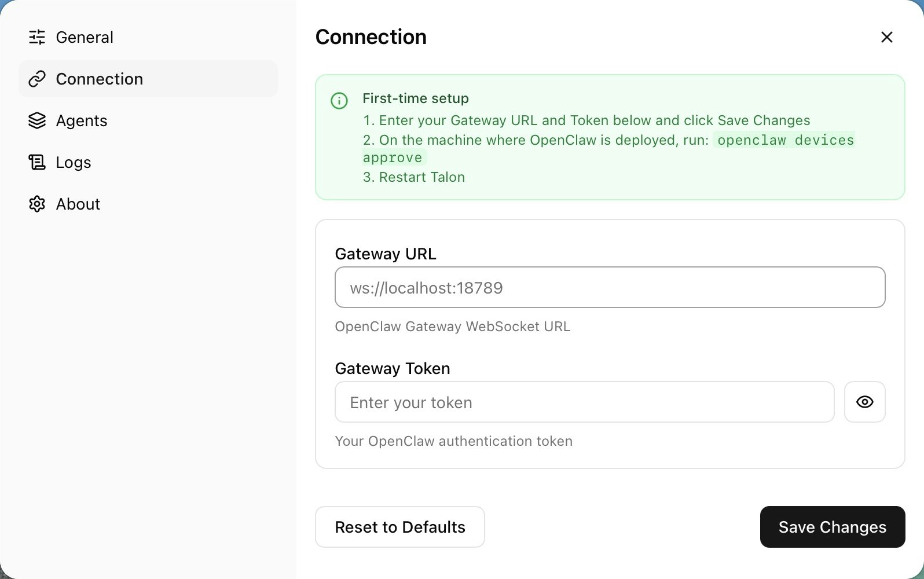Click the Gateway Token input field
Viewport: 924px width, 579px height.
(584, 402)
